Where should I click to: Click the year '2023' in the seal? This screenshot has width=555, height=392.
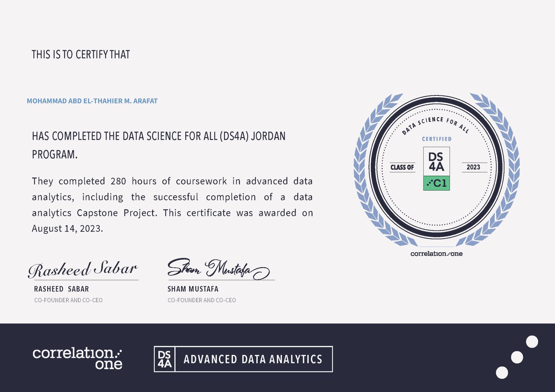473,167
